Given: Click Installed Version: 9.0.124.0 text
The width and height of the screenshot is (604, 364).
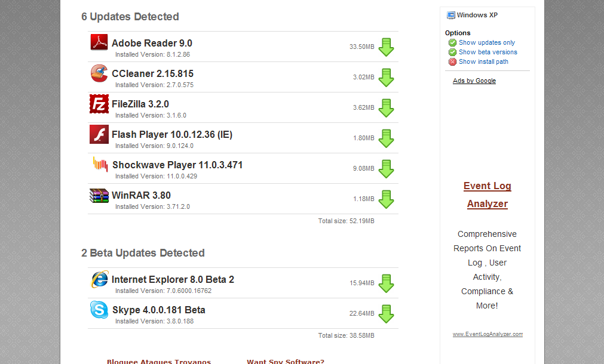Looking at the screenshot, I should pyautogui.click(x=155, y=146).
